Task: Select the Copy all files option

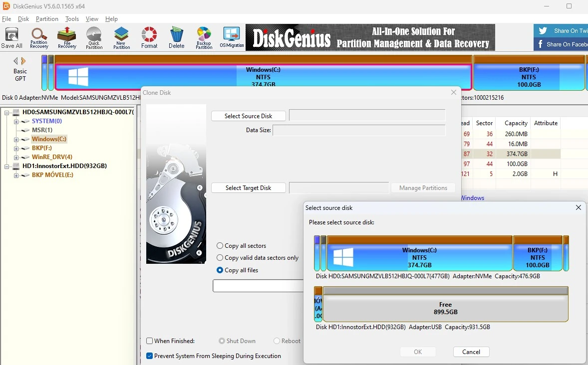Action: point(220,270)
